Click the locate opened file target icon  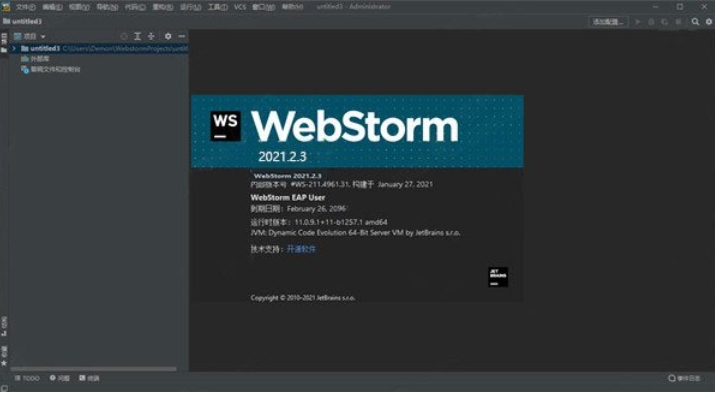point(124,36)
